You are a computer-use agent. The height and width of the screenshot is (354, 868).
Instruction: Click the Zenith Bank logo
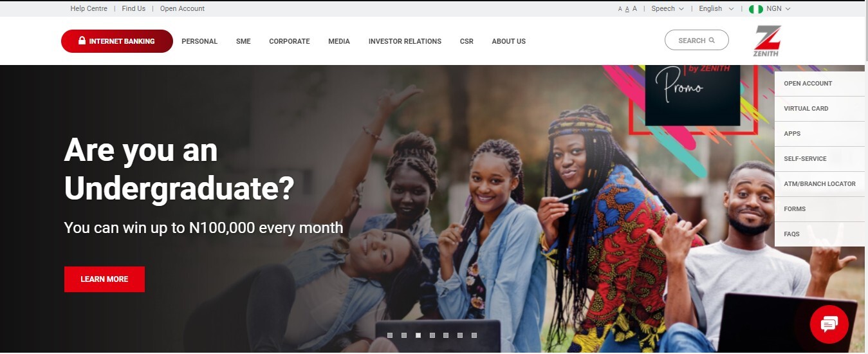[766, 41]
